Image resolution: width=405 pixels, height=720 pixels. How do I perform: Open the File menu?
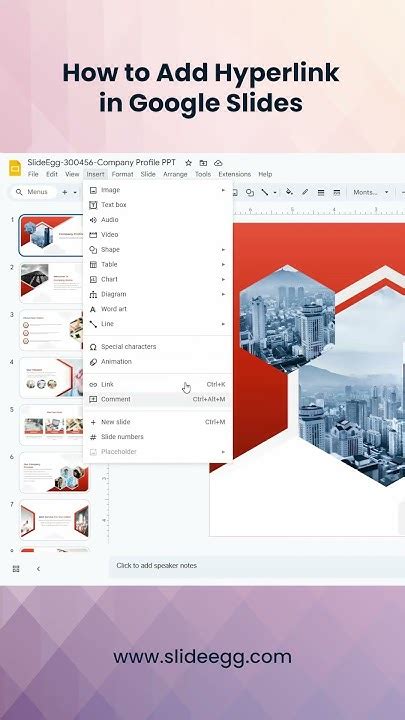(x=33, y=174)
